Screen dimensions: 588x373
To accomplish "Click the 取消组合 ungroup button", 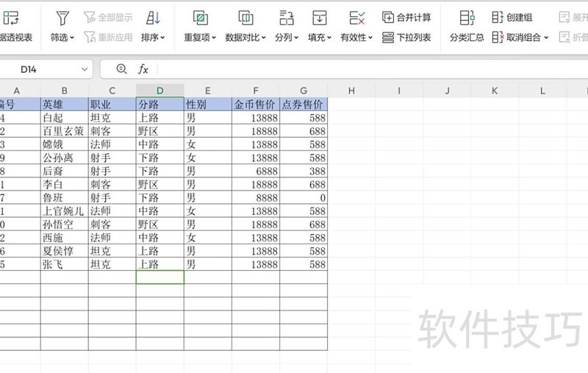I will (517, 37).
